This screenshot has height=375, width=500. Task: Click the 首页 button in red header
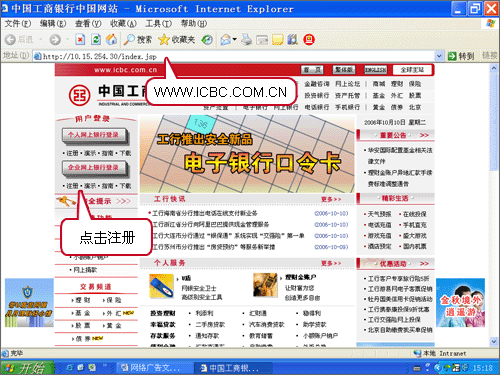tap(312, 70)
